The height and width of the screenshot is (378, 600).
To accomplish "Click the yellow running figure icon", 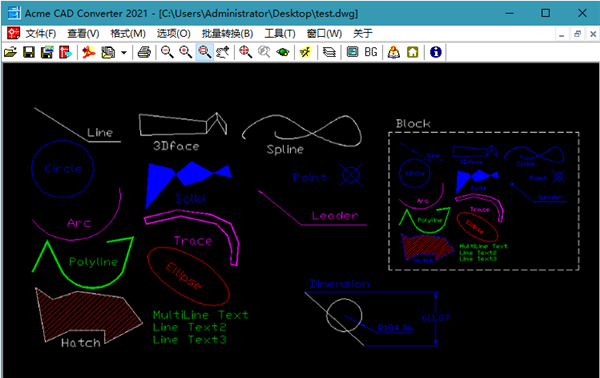I will [x=305, y=52].
